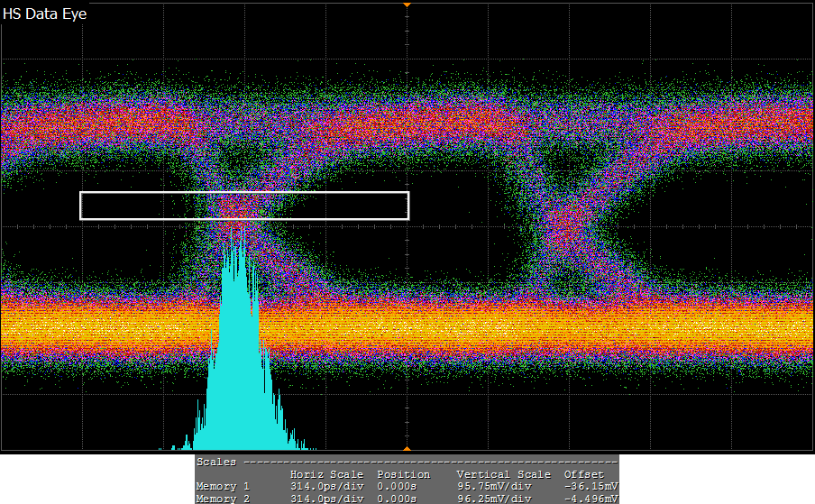Select the white histogram window rectangle
815x504 pixels.
pos(244,193)
